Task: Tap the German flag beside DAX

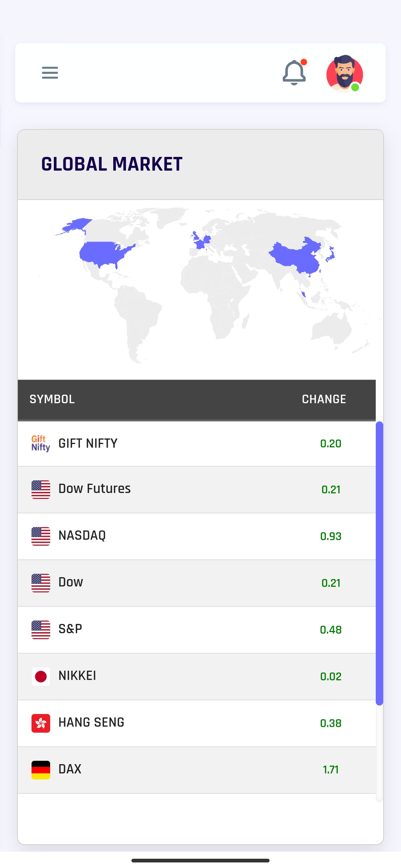Action: point(41,770)
